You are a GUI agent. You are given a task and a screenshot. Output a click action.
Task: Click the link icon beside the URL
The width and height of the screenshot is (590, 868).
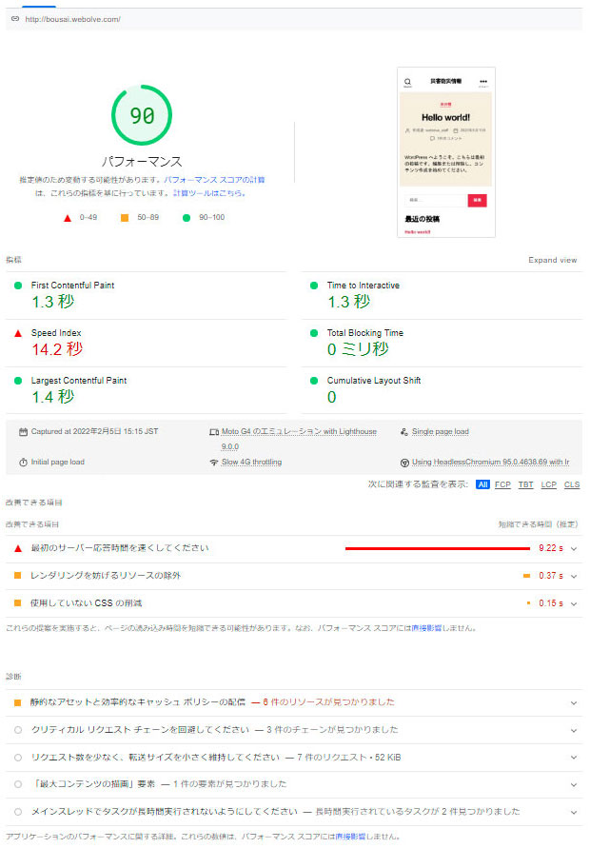(x=15, y=19)
